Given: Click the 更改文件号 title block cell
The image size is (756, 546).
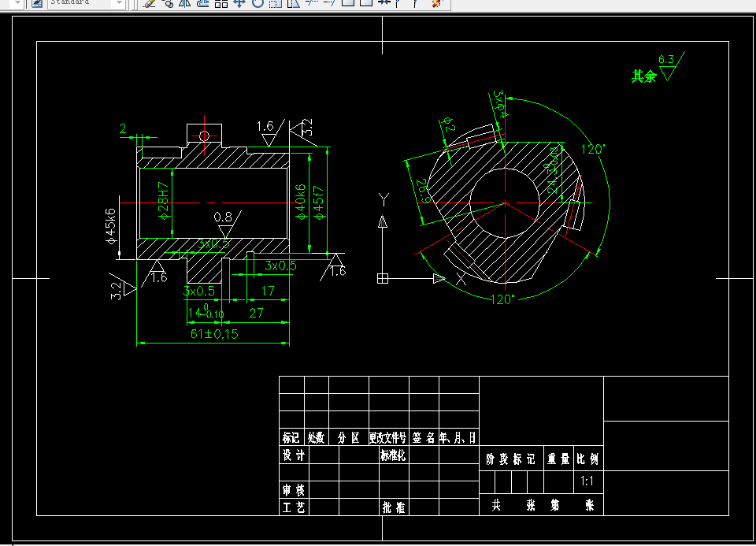Looking at the screenshot, I should click(388, 437).
